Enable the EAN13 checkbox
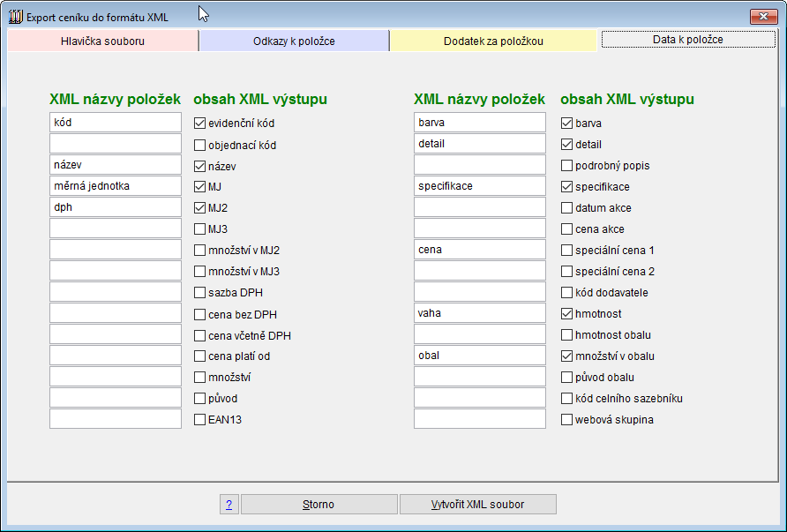Image resolution: width=787 pixels, height=532 pixels. click(x=200, y=420)
